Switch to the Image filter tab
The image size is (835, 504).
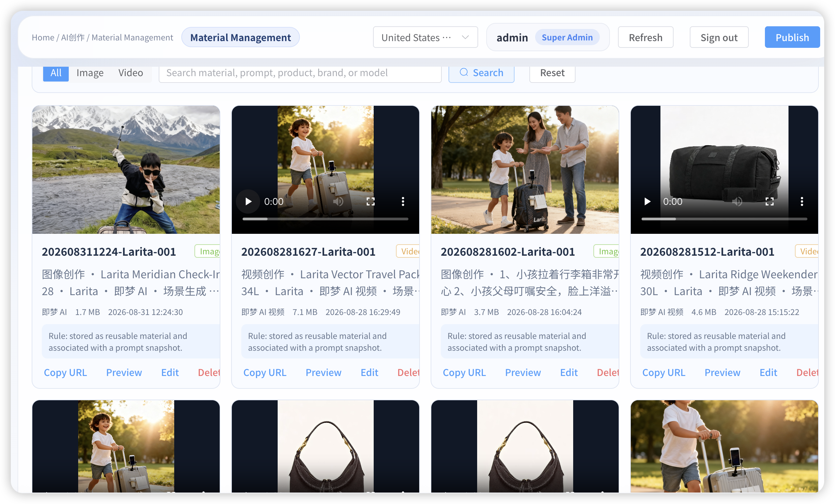point(90,73)
